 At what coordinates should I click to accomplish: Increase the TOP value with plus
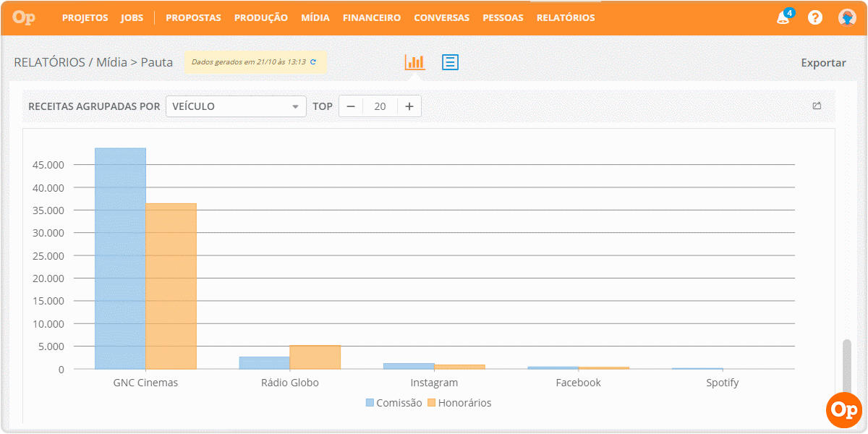click(x=409, y=106)
